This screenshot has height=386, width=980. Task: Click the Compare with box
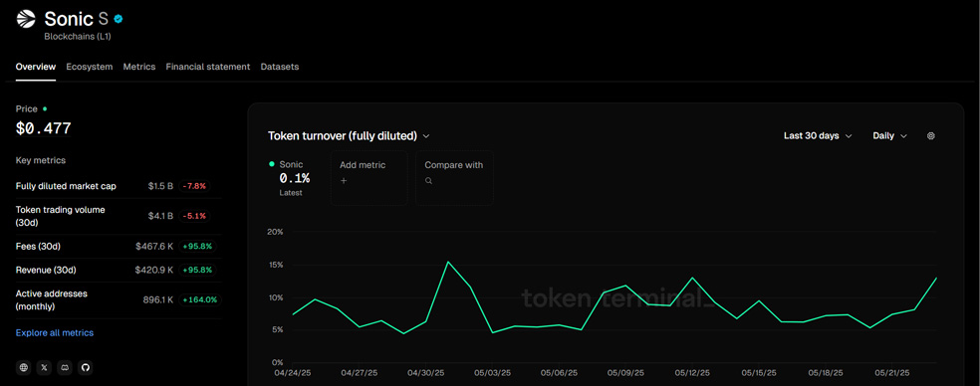pos(454,178)
